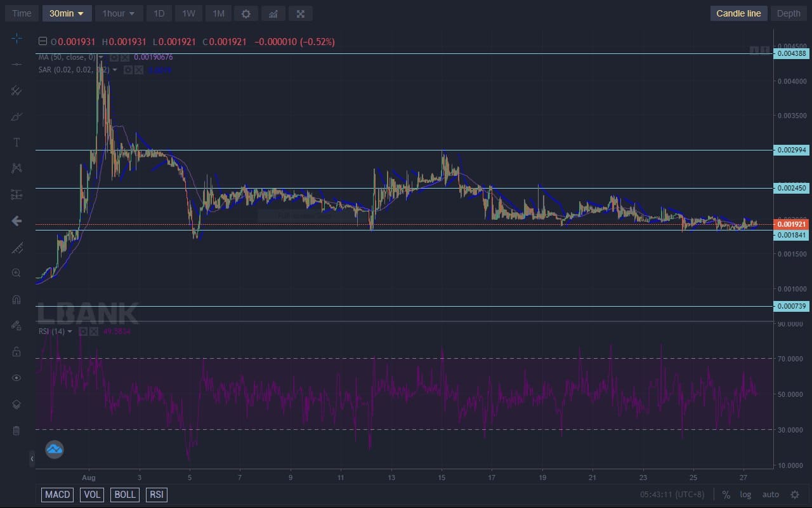The height and width of the screenshot is (508, 812).
Task: Collapse the OHLC legend box
Action: click(x=43, y=41)
